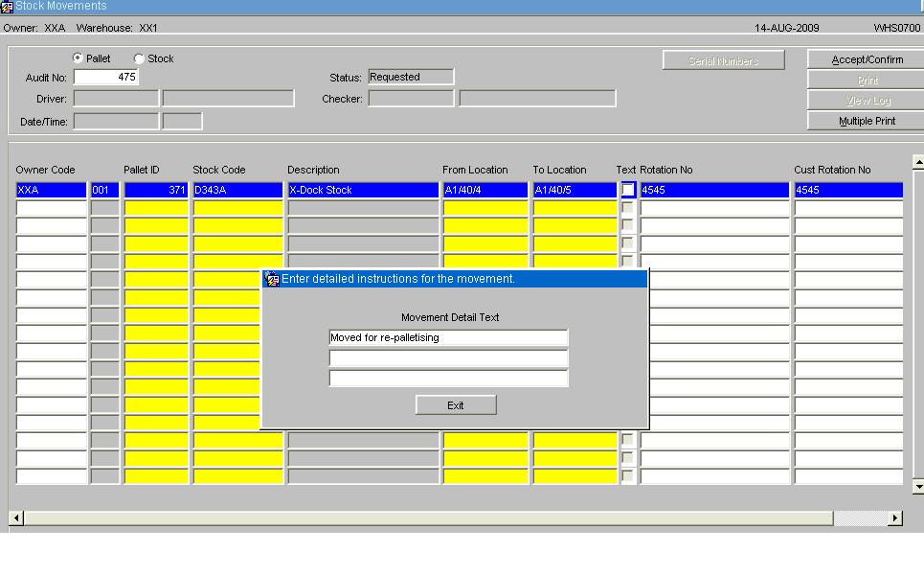Exit the Movement Detail Text dialog

click(x=456, y=405)
